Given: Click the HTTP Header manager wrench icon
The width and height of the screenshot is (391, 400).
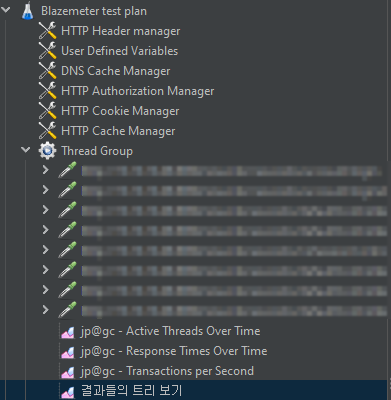Looking at the screenshot, I should (47, 31).
